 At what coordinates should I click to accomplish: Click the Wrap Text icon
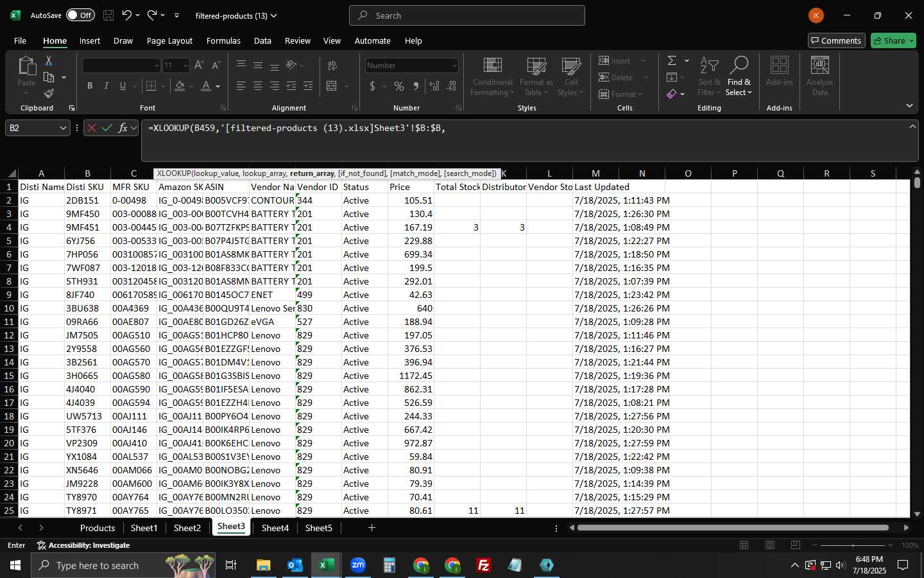[332, 66]
